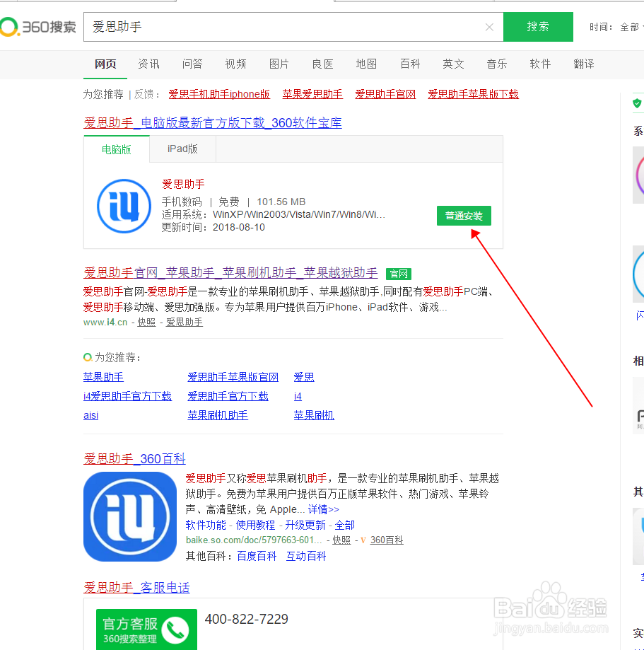The height and width of the screenshot is (650, 644).
Task: Click recommended link 爱思助手苹果版官网
Action: [233, 377]
